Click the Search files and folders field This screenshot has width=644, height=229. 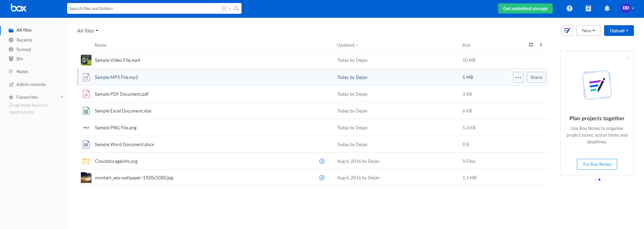pos(143,8)
